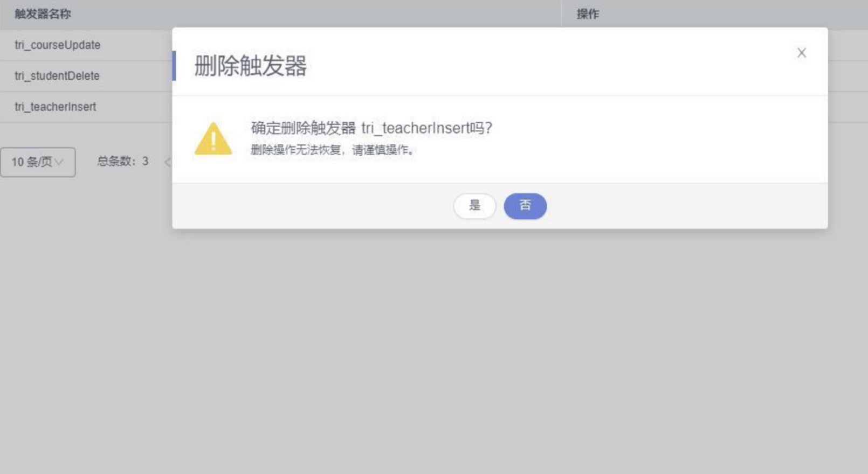Close the 删除触发器 dialog with X icon
The image size is (868, 474).
(x=801, y=53)
